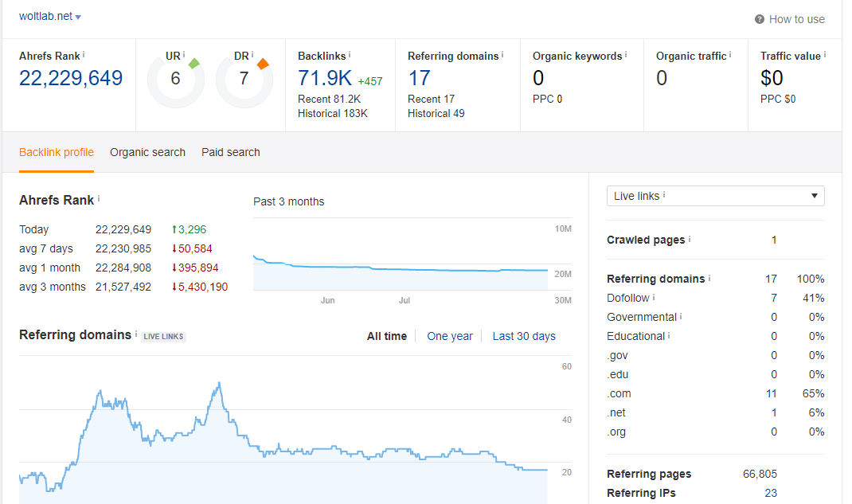Click info icon beside Organic traffic
The height and width of the screenshot is (504, 852).
(x=730, y=55)
